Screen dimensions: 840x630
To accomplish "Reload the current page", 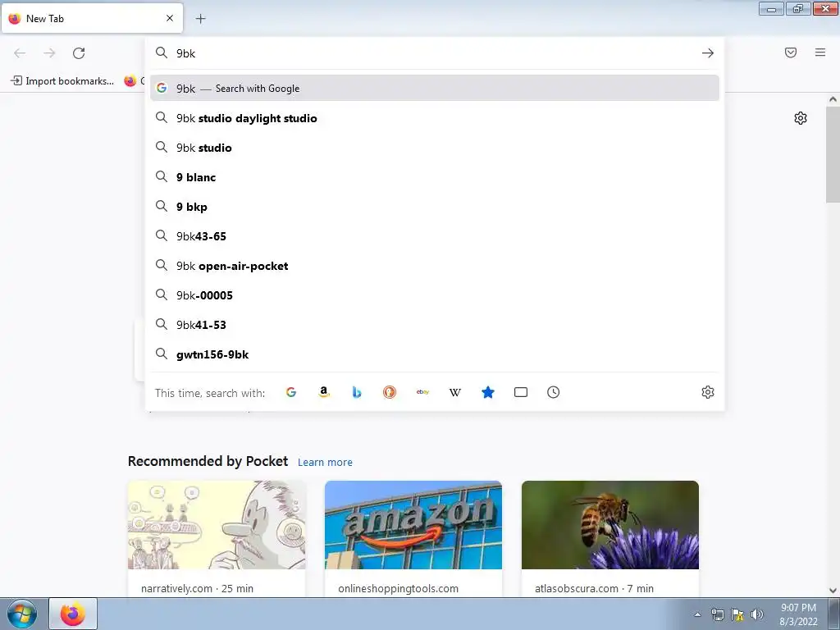I will coord(79,53).
